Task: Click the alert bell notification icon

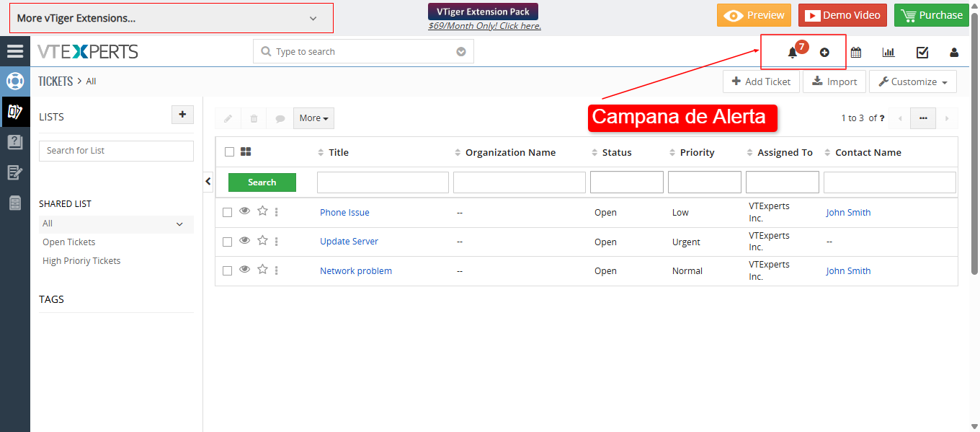Action: 793,53
